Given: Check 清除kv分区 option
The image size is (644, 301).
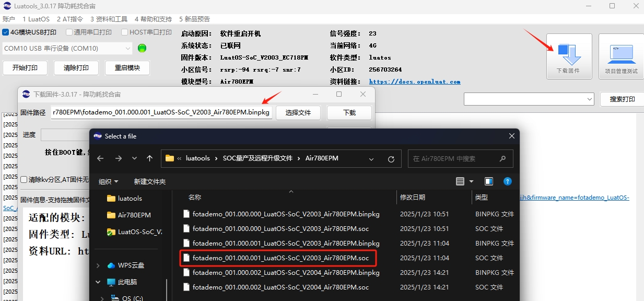Looking at the screenshot, I should [24, 180].
